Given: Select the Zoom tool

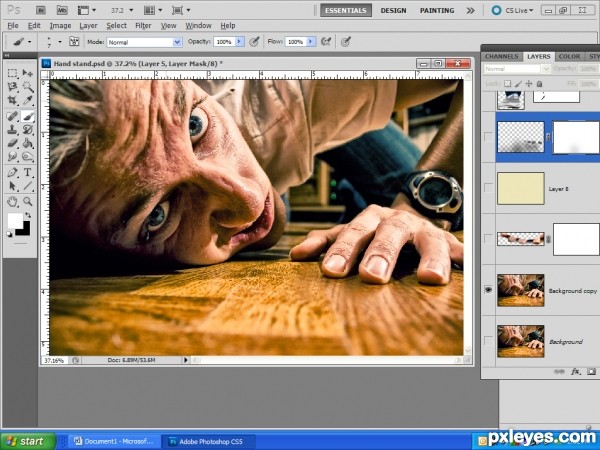Looking at the screenshot, I should point(28,201).
